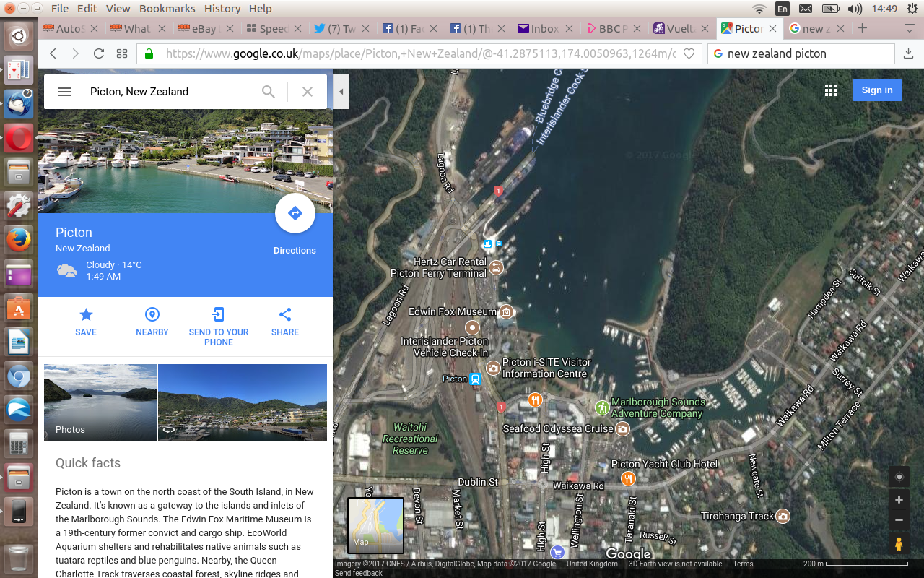
Task: Share the Picton place
Action: click(285, 314)
